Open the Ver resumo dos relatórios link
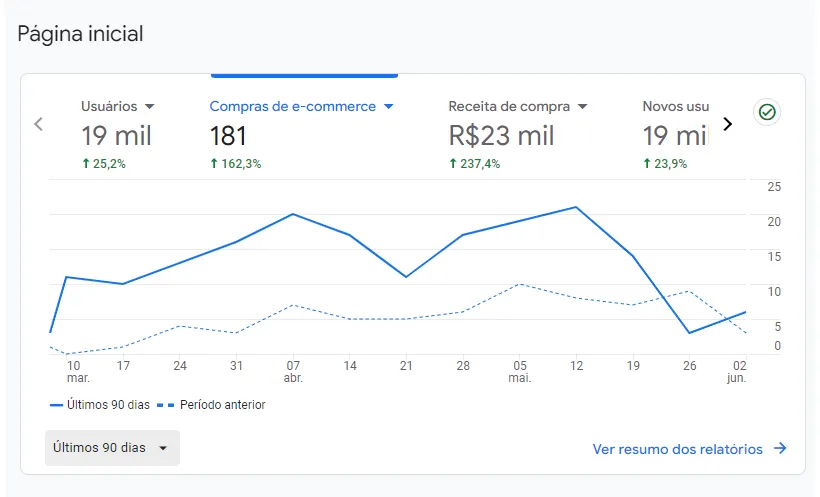This screenshot has width=820, height=497. tap(677, 449)
